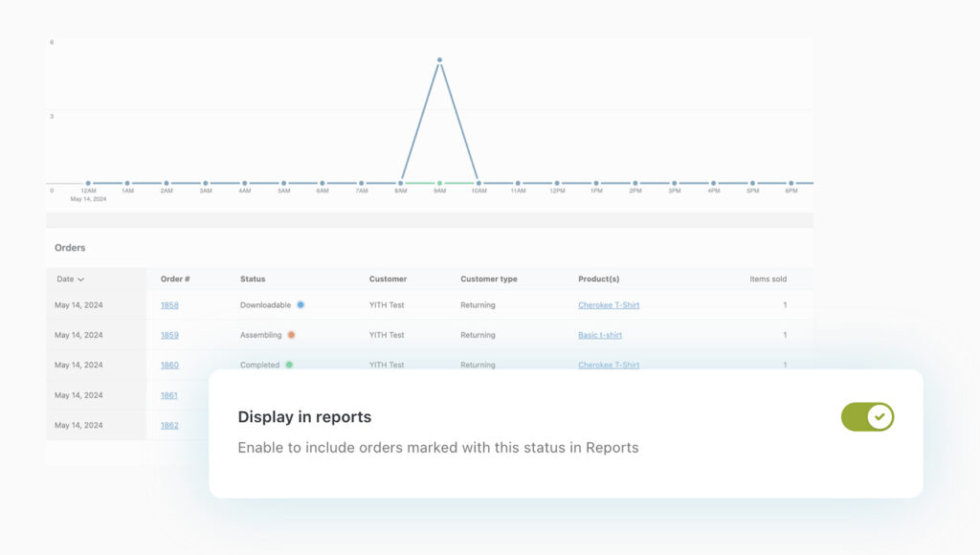Select the 12AM data point on chart
Screen dimensions: 980x555
pos(88,183)
